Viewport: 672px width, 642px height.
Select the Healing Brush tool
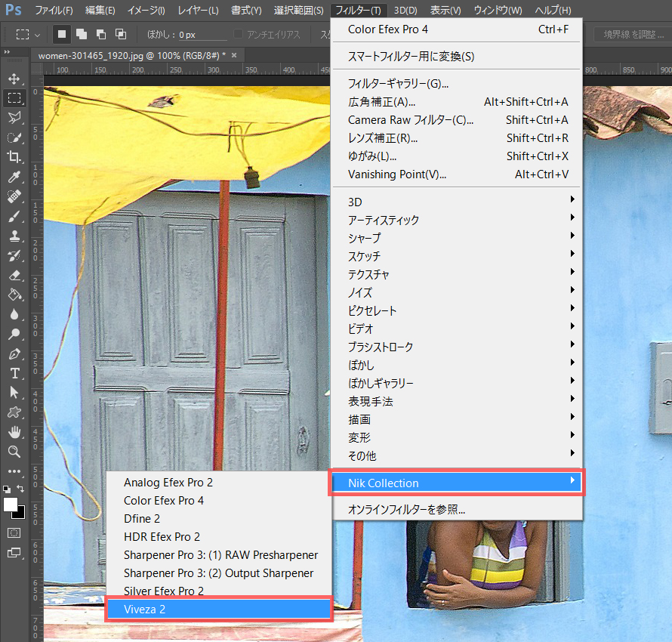(x=14, y=196)
